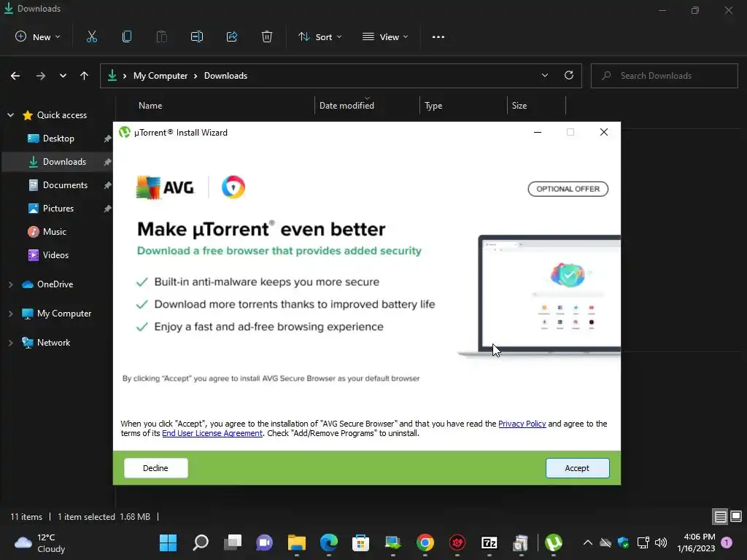Sort by the Name column header

pyautogui.click(x=150, y=106)
